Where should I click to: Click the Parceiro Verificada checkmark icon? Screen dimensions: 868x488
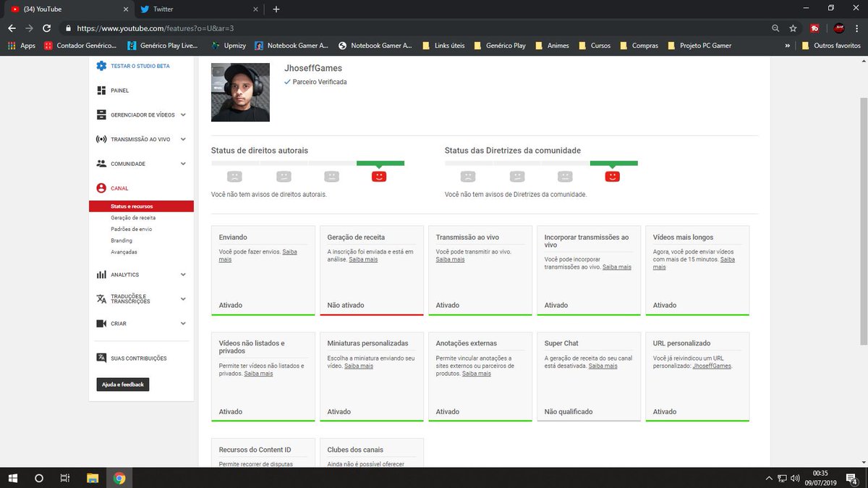pos(287,82)
